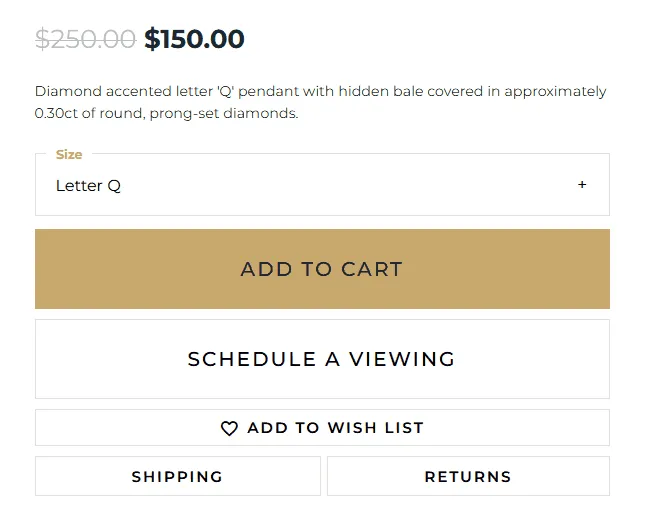Click the heart icon for wish list
The height and width of the screenshot is (532, 650).
tap(229, 428)
